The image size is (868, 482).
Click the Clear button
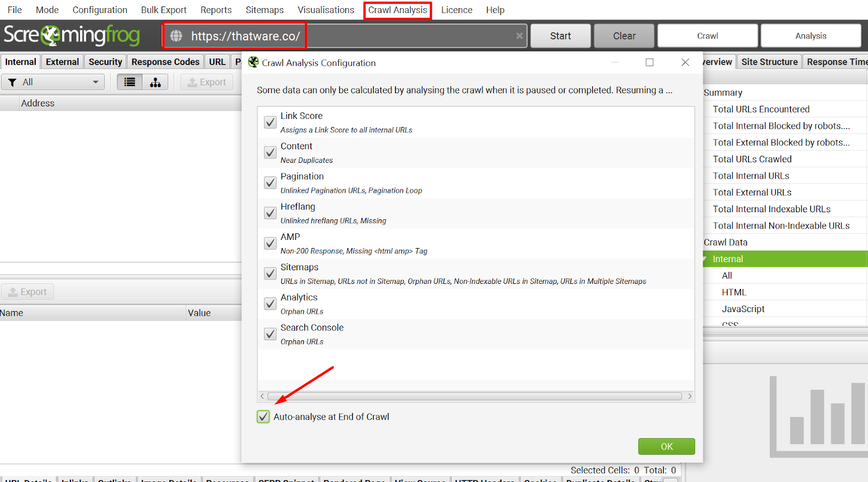(624, 36)
